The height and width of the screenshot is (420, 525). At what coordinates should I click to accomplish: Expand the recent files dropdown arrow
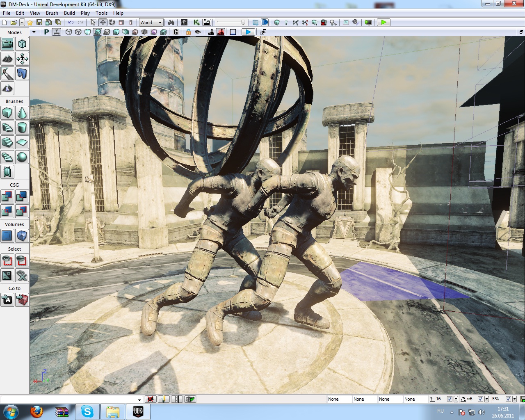coord(22,23)
